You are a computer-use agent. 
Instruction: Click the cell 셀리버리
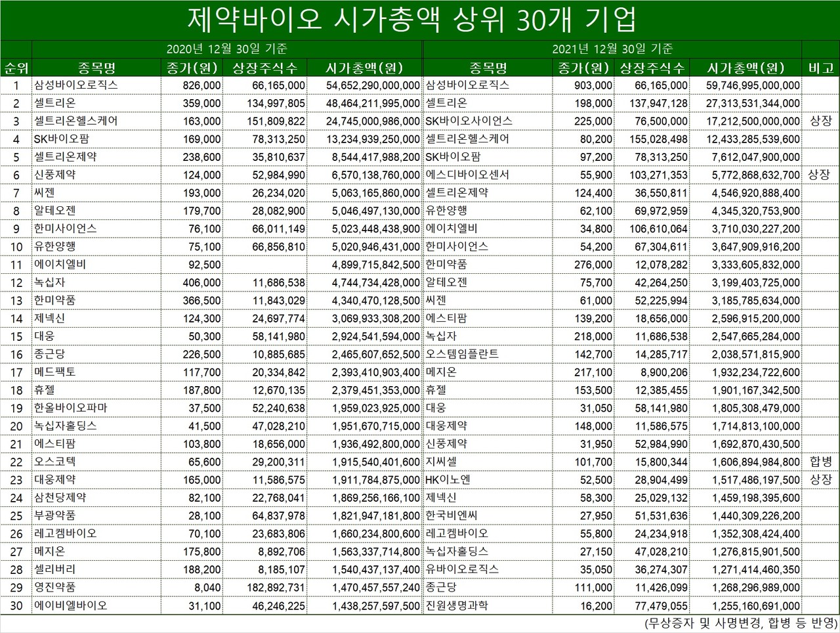[x=54, y=569]
